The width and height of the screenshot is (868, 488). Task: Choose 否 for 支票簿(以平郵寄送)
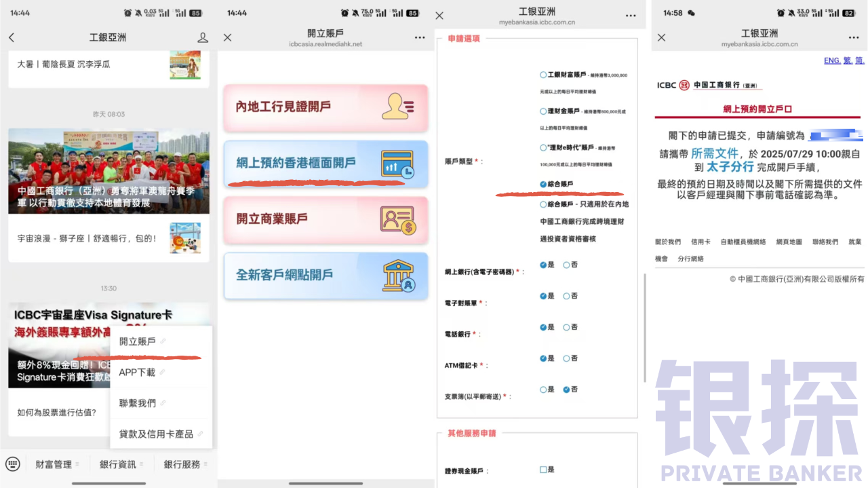(567, 390)
